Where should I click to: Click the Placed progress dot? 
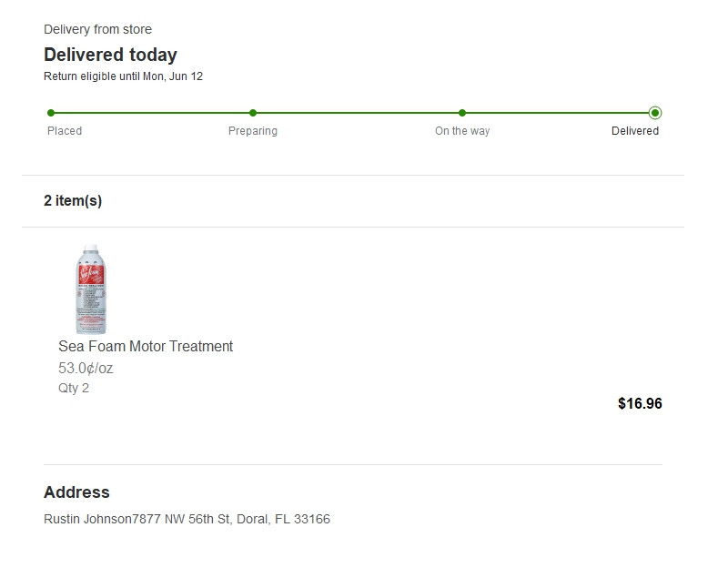coord(51,113)
